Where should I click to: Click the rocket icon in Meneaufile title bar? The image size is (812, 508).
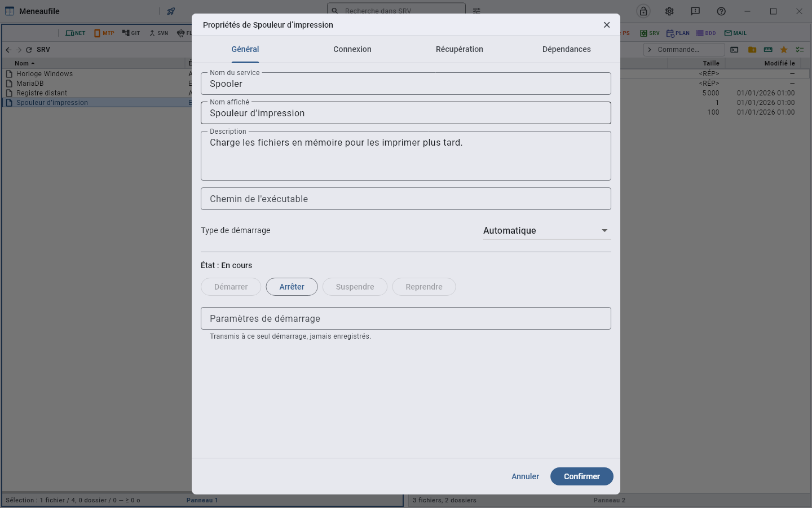[x=171, y=11]
